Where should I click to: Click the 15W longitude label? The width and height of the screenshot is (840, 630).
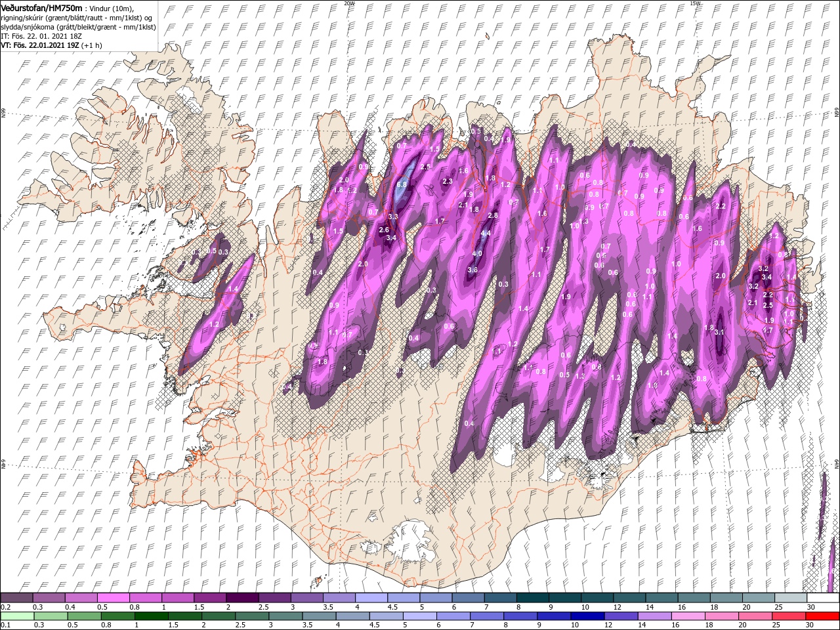[x=694, y=3]
